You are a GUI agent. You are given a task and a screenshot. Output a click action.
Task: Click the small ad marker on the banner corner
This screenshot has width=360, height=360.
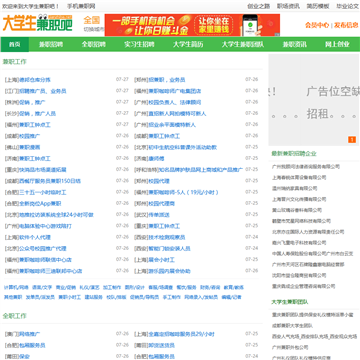(277, 34)
